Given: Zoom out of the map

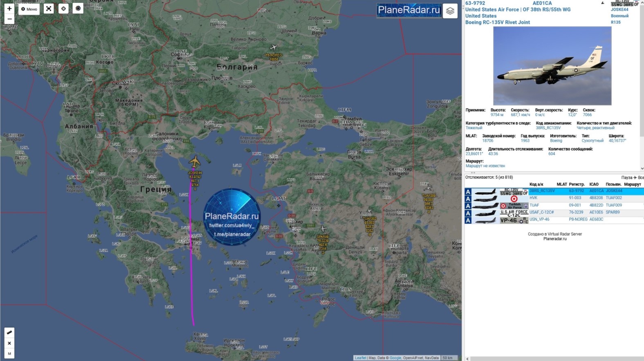Looking at the screenshot, I should tap(9, 19).
